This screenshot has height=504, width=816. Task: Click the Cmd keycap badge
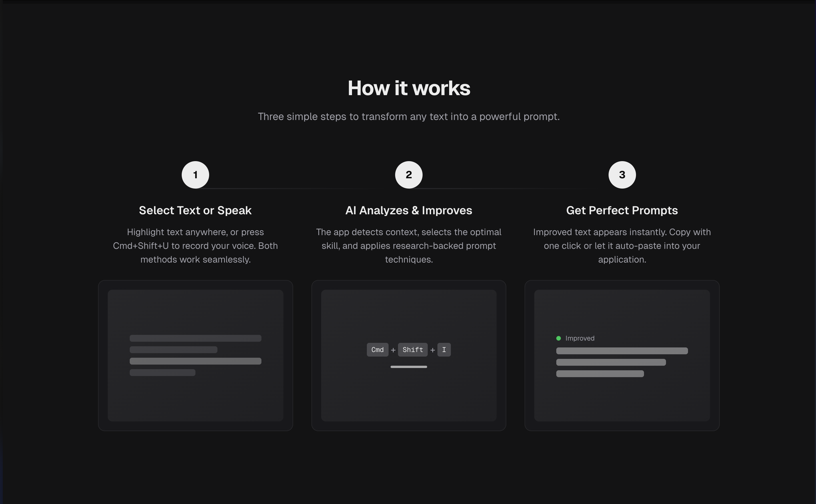pyautogui.click(x=377, y=350)
